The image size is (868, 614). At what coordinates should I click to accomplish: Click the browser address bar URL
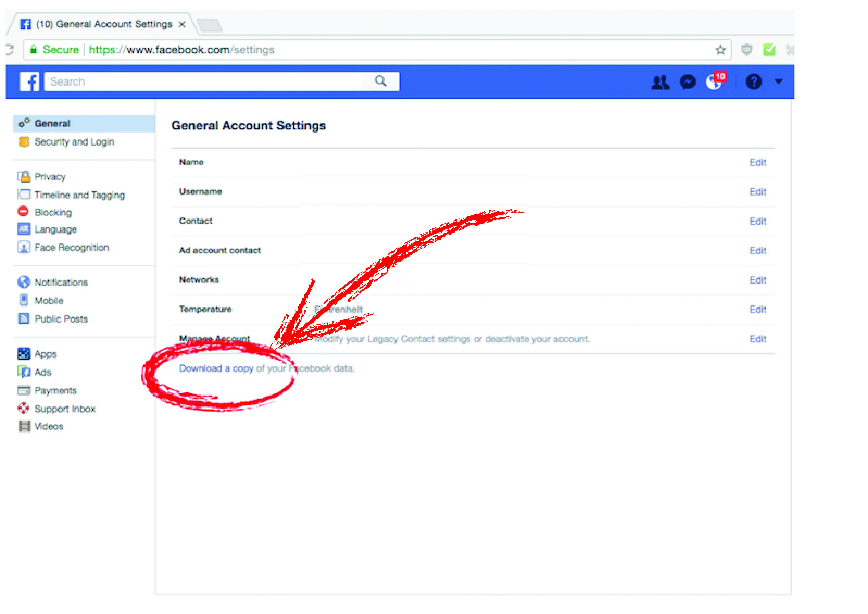coord(181,50)
